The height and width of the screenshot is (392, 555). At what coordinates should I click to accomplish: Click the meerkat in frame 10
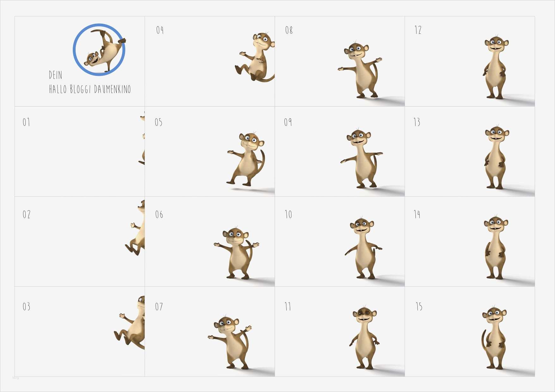tap(363, 248)
